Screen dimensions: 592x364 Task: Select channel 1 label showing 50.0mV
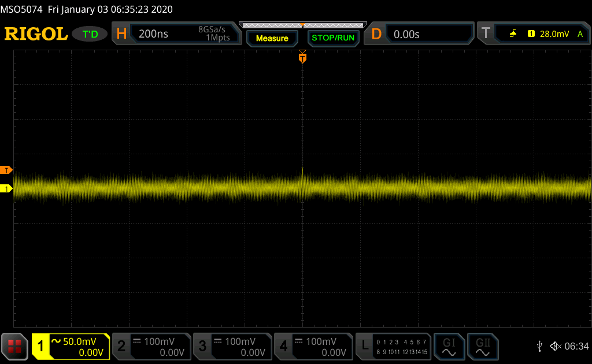click(71, 346)
